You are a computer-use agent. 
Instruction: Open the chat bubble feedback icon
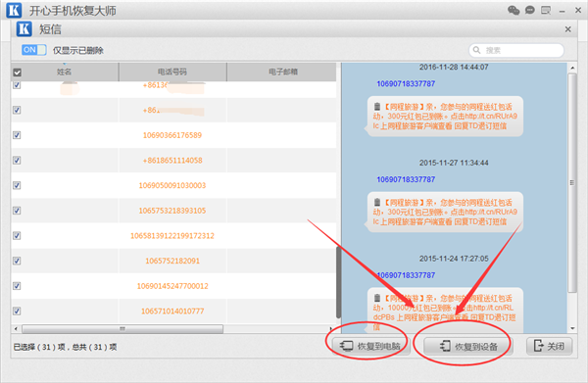click(529, 10)
